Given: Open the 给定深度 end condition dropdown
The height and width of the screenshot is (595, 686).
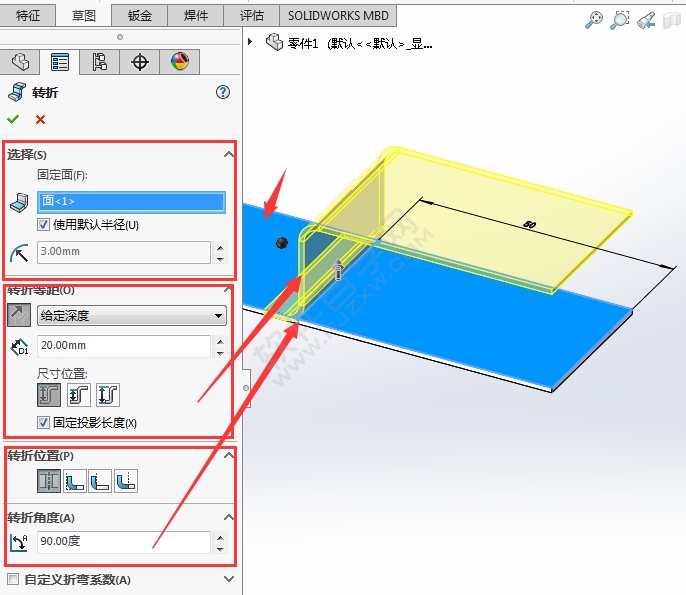Looking at the screenshot, I should [131, 316].
